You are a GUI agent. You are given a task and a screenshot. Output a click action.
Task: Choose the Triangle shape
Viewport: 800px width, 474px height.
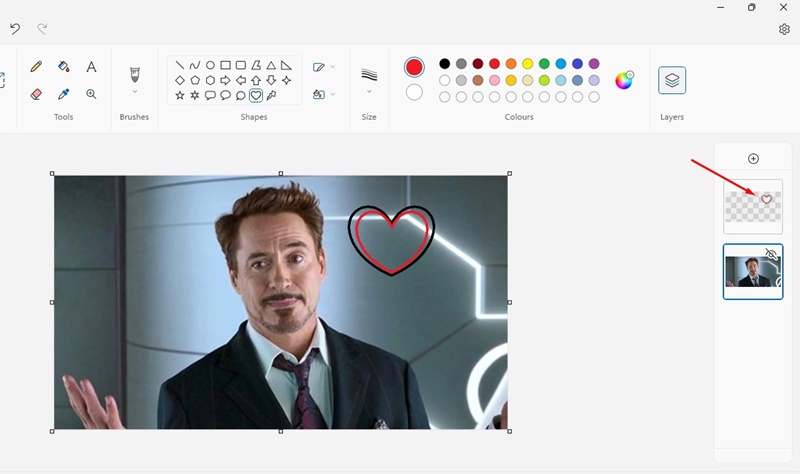tap(271, 65)
